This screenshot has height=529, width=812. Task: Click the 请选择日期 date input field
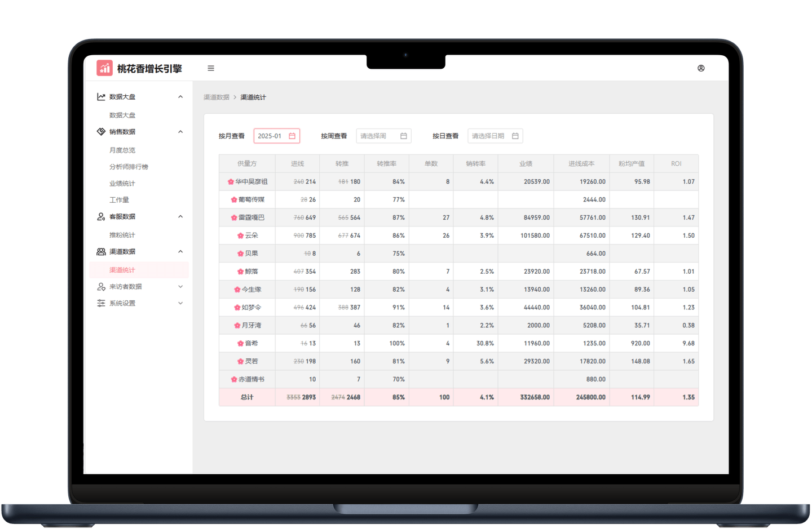[495, 136]
